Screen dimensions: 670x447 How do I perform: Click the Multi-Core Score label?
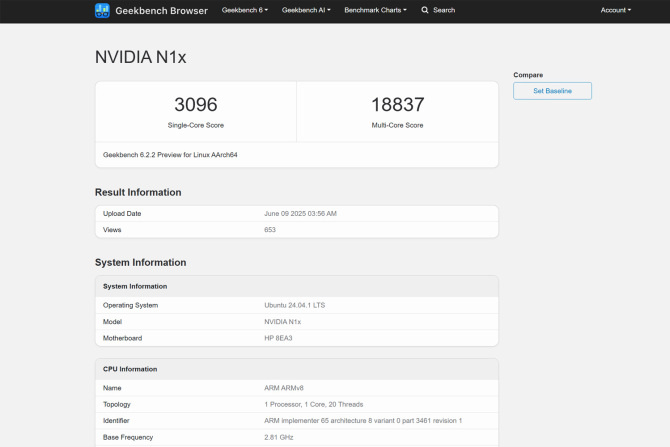point(397,125)
